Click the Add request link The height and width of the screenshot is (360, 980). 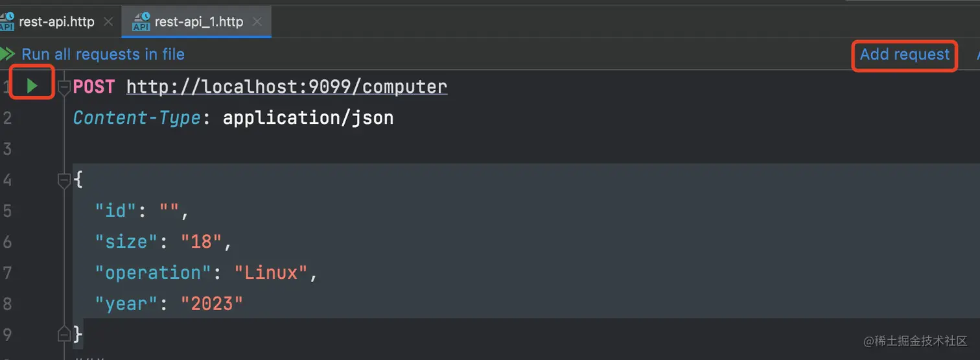[x=905, y=54]
